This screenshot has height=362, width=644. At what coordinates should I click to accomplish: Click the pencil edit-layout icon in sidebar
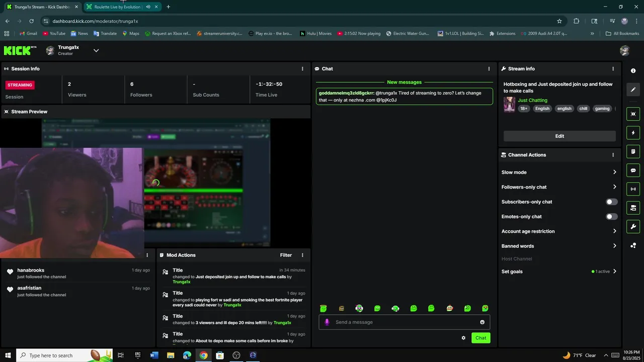[x=633, y=89]
